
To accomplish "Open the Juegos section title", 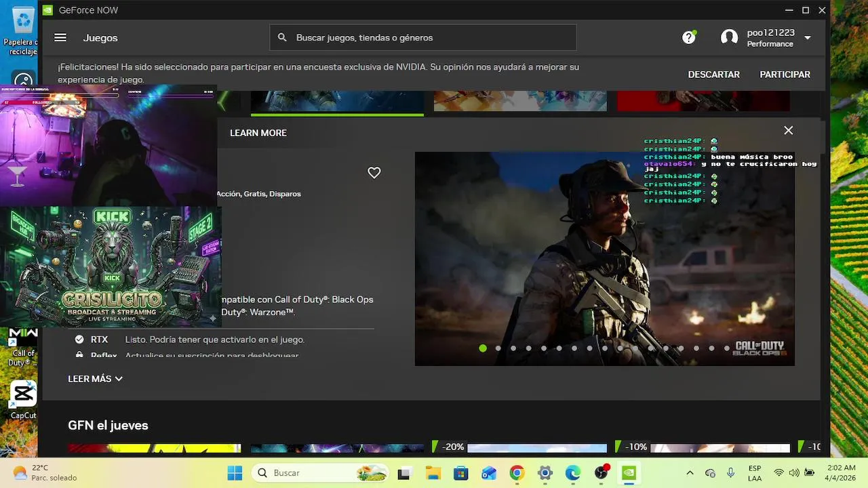I will coord(100,38).
